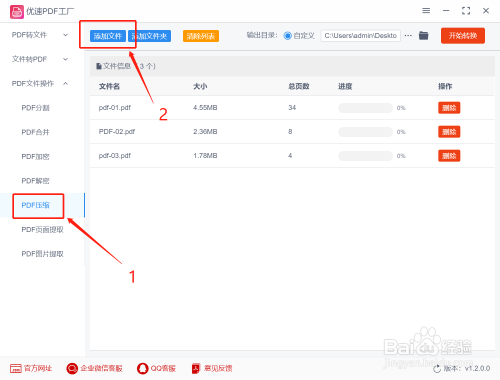Image resolution: width=500 pixels, height=380 pixels.
Task: Open PDF图片提取 in the sidebar
Action: (42, 254)
